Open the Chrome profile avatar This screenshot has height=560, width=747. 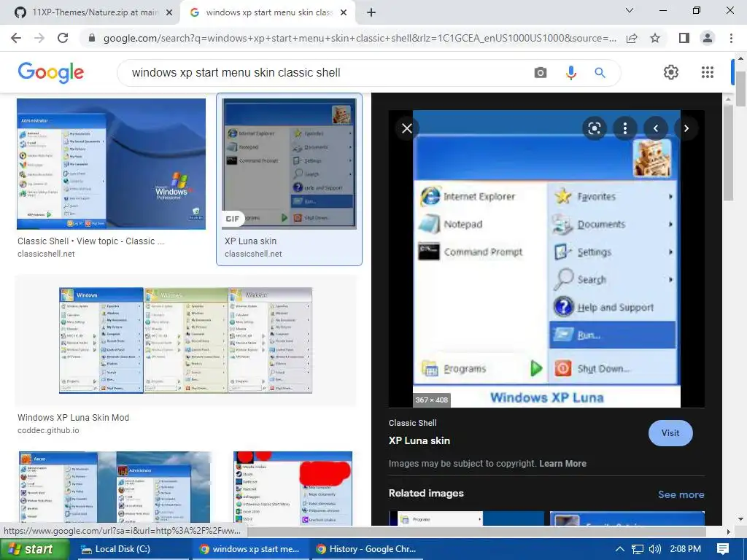click(x=708, y=38)
